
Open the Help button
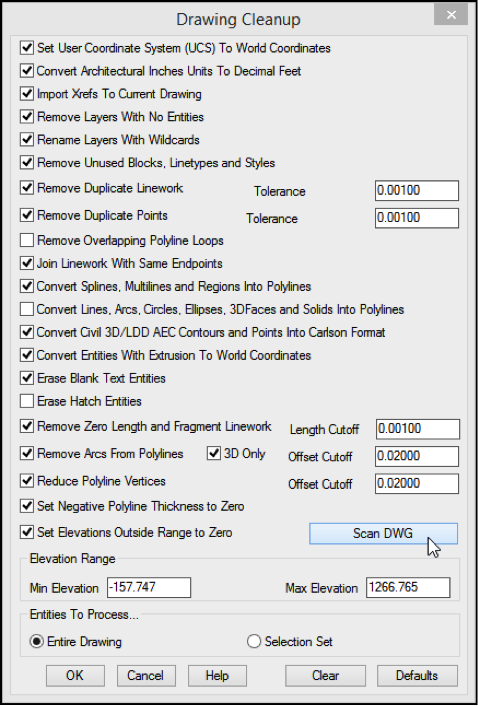(217, 676)
